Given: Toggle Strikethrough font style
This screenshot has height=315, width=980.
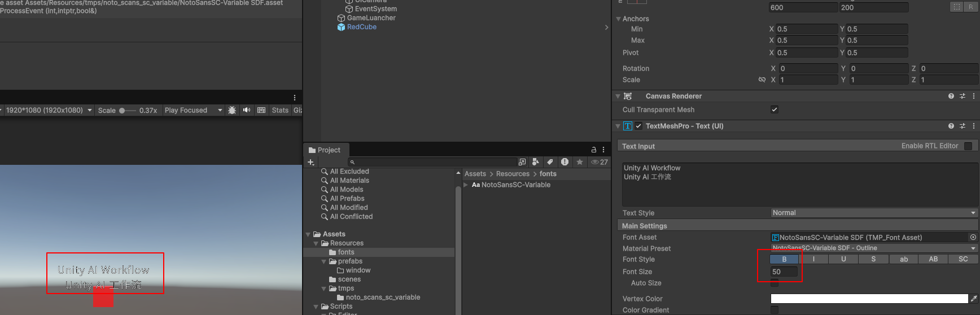Looking at the screenshot, I should pyautogui.click(x=873, y=259).
